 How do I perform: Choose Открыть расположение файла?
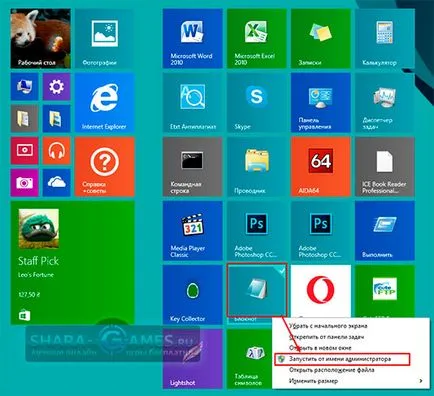[331, 370]
